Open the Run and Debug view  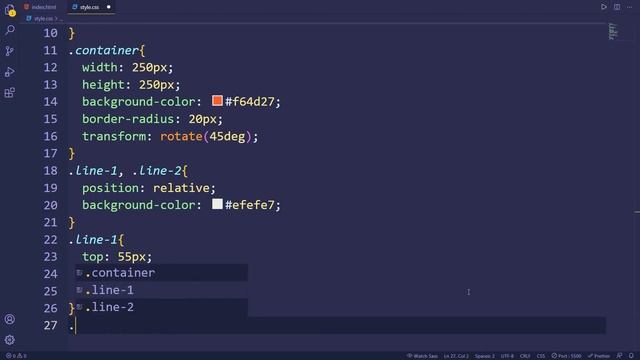[x=10, y=72]
